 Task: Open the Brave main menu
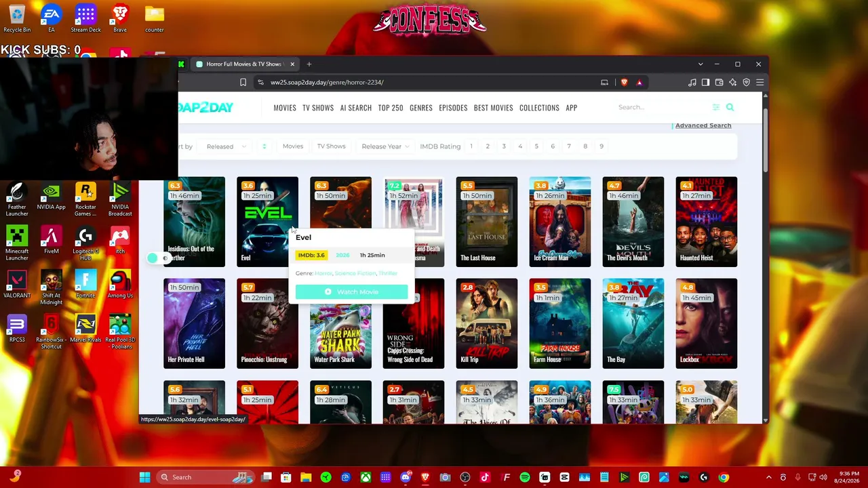(x=759, y=83)
